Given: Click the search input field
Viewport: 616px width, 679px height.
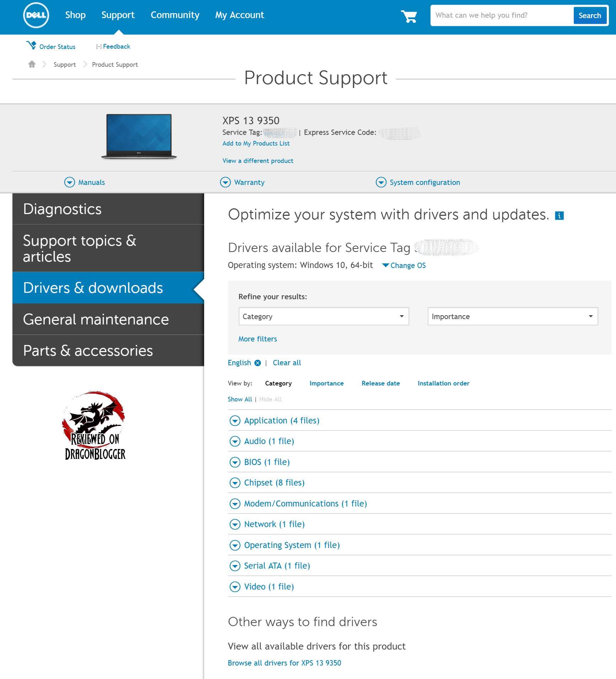Looking at the screenshot, I should 501,15.
